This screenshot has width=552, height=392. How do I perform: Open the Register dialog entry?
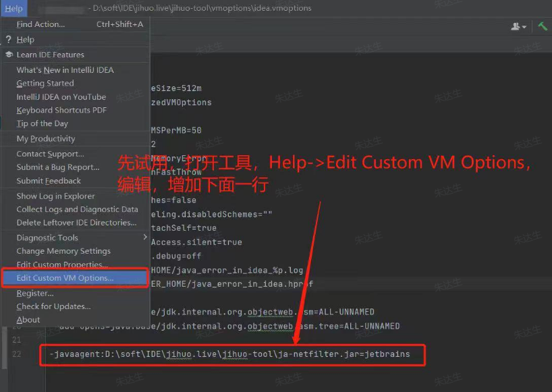(x=76, y=293)
